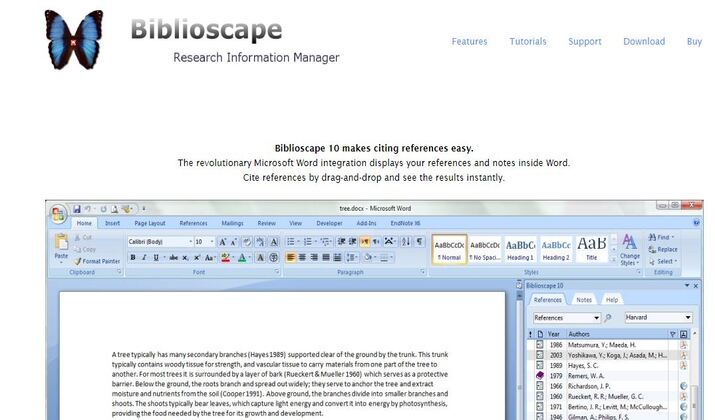Click the Decrease Indent icon

(x=342, y=242)
